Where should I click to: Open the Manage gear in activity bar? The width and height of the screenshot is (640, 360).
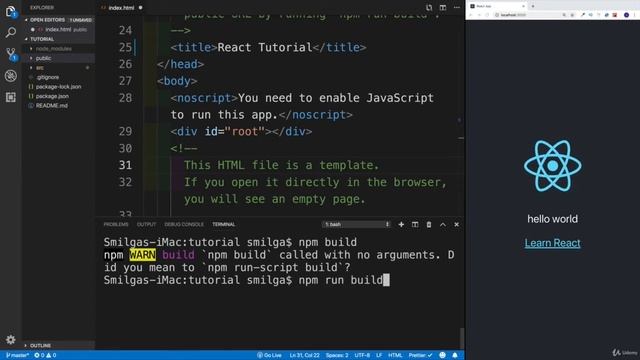[x=11, y=340]
